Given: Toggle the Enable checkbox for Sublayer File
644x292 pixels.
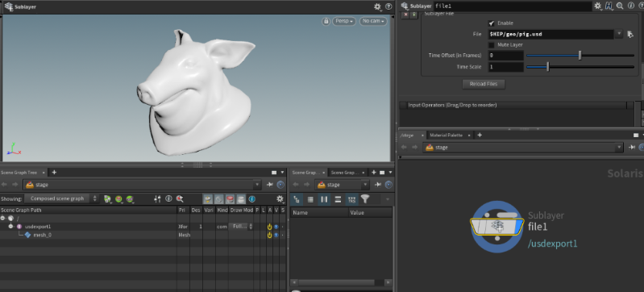Looking at the screenshot, I should pyautogui.click(x=491, y=23).
